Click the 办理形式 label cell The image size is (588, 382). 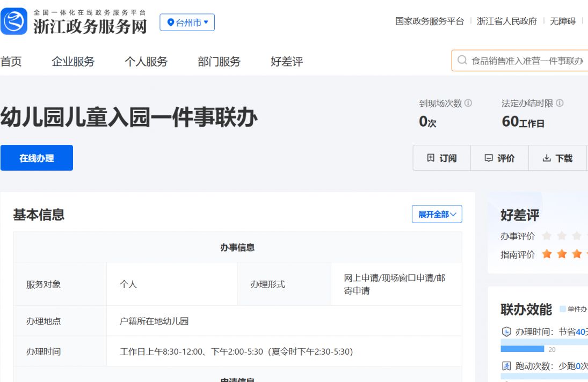pyautogui.click(x=284, y=284)
